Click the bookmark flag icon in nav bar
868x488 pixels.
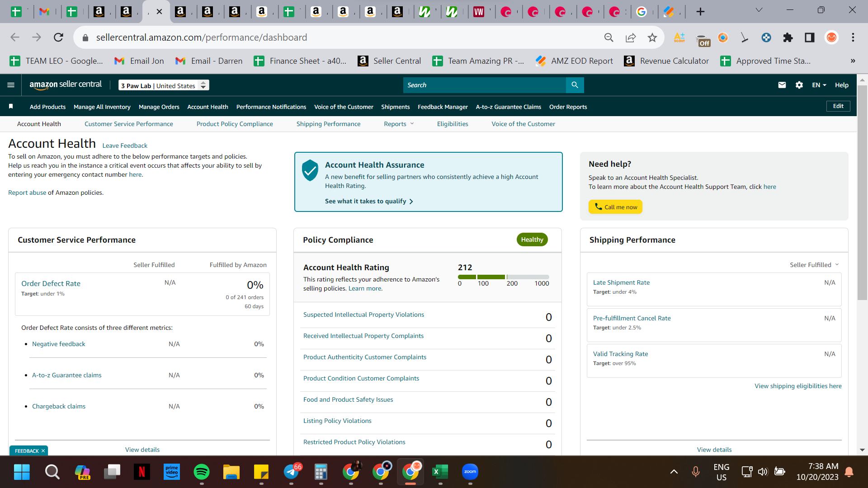(x=11, y=106)
